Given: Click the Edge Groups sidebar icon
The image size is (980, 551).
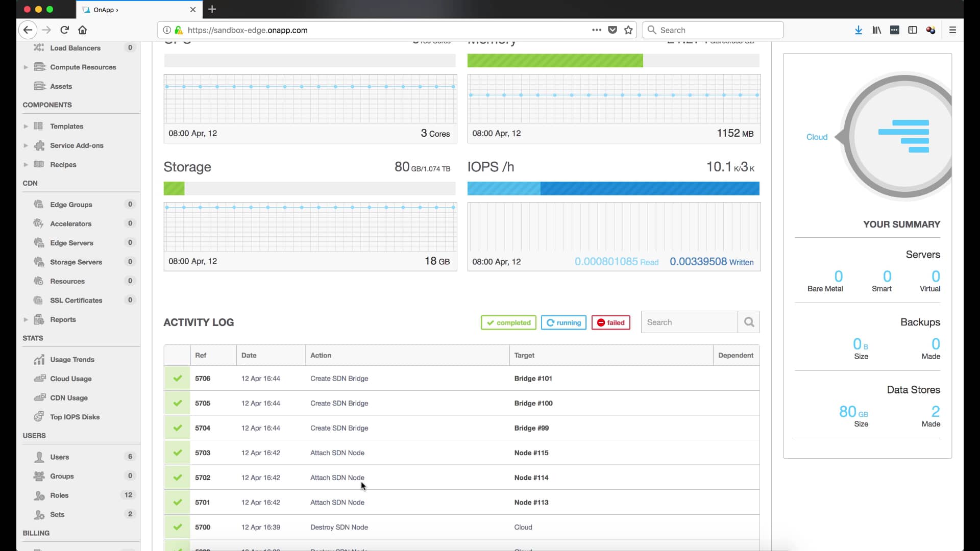Looking at the screenshot, I should click(x=39, y=205).
